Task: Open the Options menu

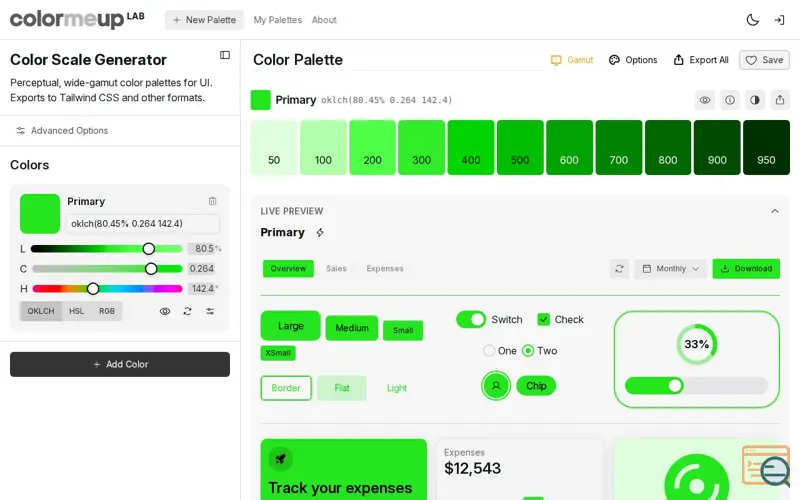Action: pyautogui.click(x=633, y=60)
